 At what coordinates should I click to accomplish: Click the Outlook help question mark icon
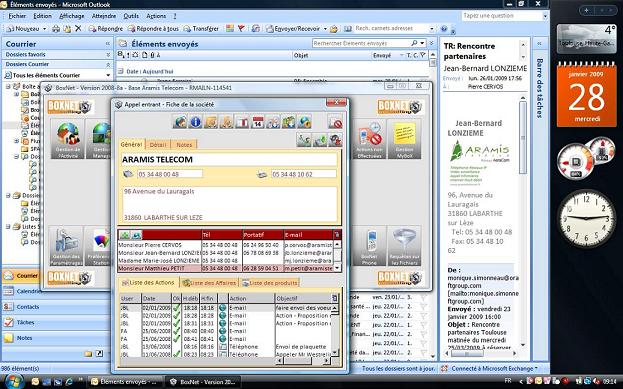click(444, 29)
